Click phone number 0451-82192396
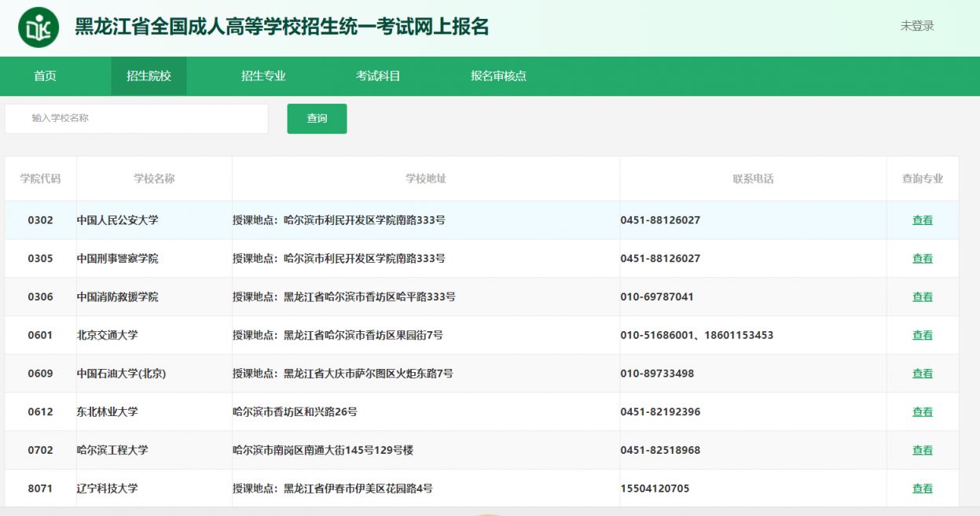Screen dimensions: 980x516 pos(660,412)
